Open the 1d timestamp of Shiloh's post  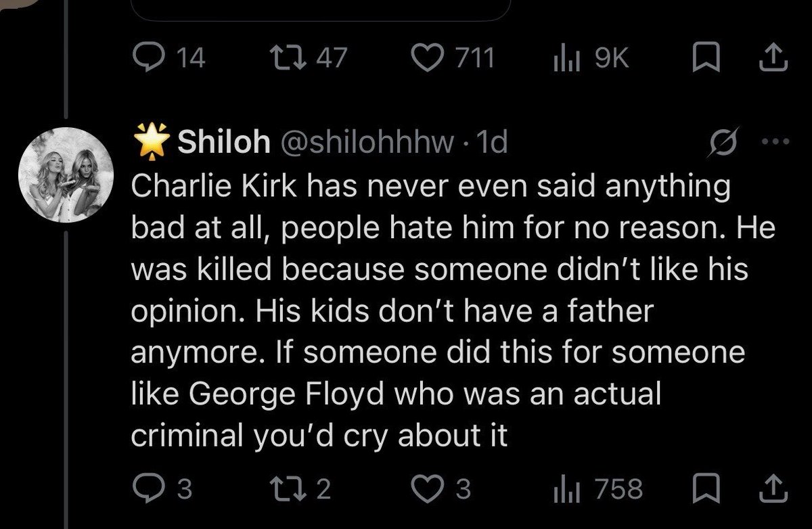point(492,142)
